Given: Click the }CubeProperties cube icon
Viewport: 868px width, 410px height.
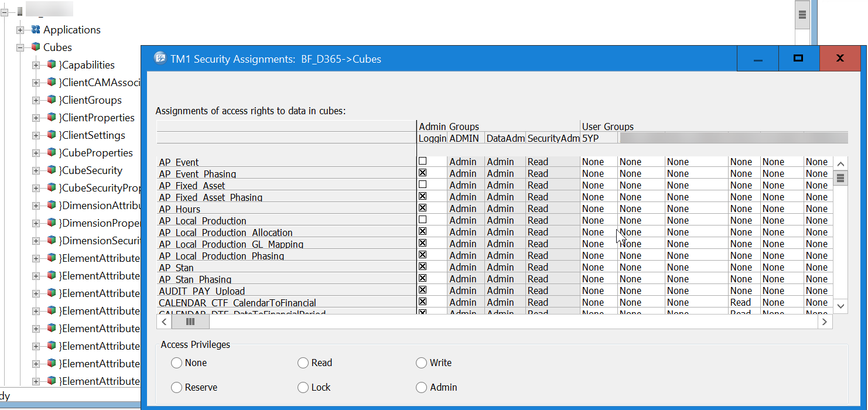Looking at the screenshot, I should pyautogui.click(x=52, y=153).
